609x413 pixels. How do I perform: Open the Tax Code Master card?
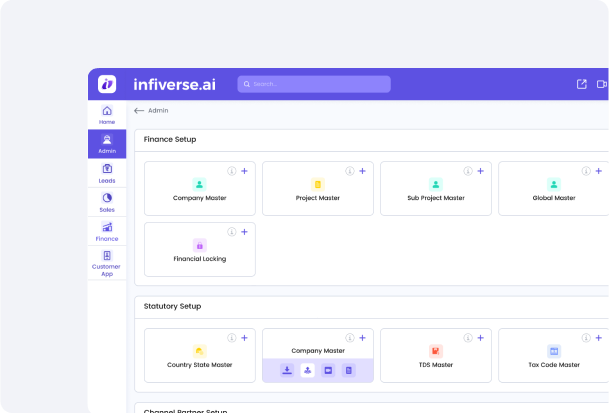[x=554, y=355]
